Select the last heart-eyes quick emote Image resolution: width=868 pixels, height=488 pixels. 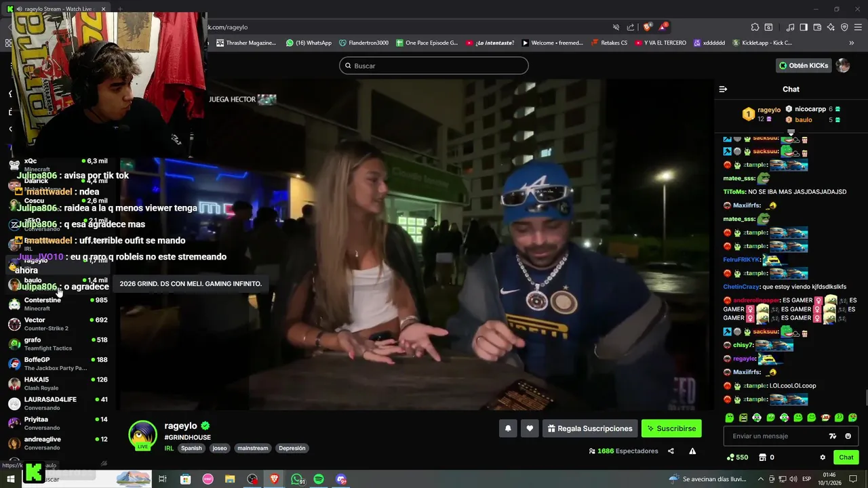coord(852,418)
